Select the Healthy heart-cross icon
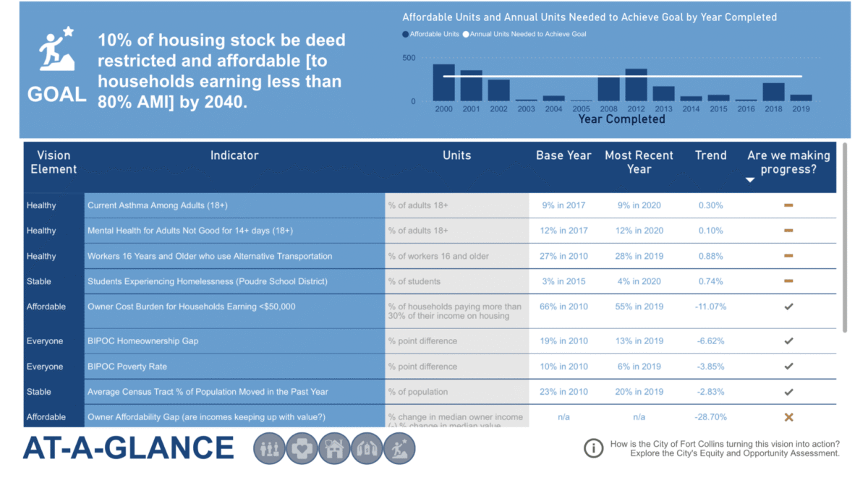868x488 pixels. click(302, 449)
